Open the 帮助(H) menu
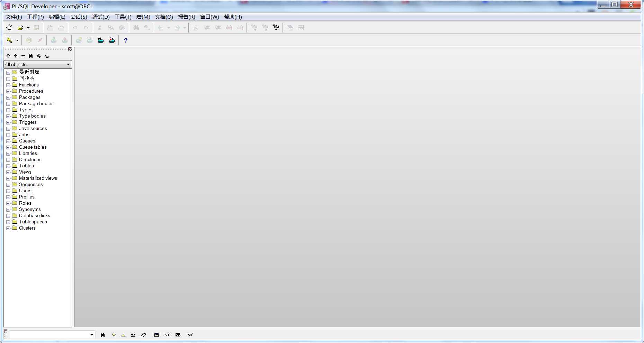 (x=233, y=17)
